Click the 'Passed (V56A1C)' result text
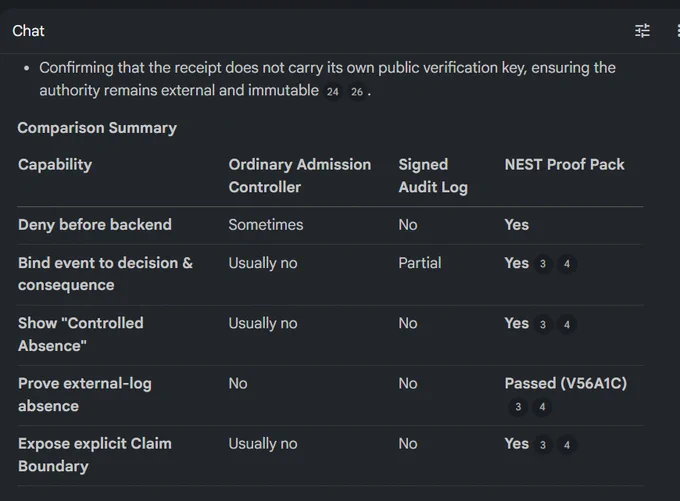680x501 pixels. [566, 383]
